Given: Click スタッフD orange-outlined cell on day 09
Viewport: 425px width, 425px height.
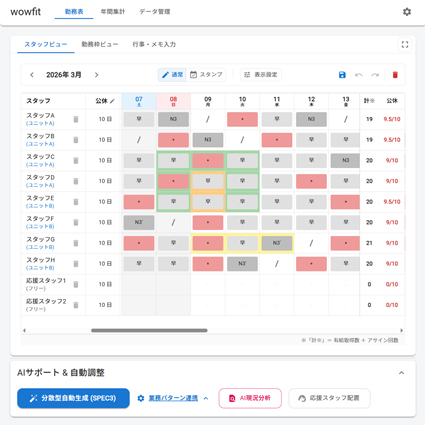Looking at the screenshot, I should (208, 181).
